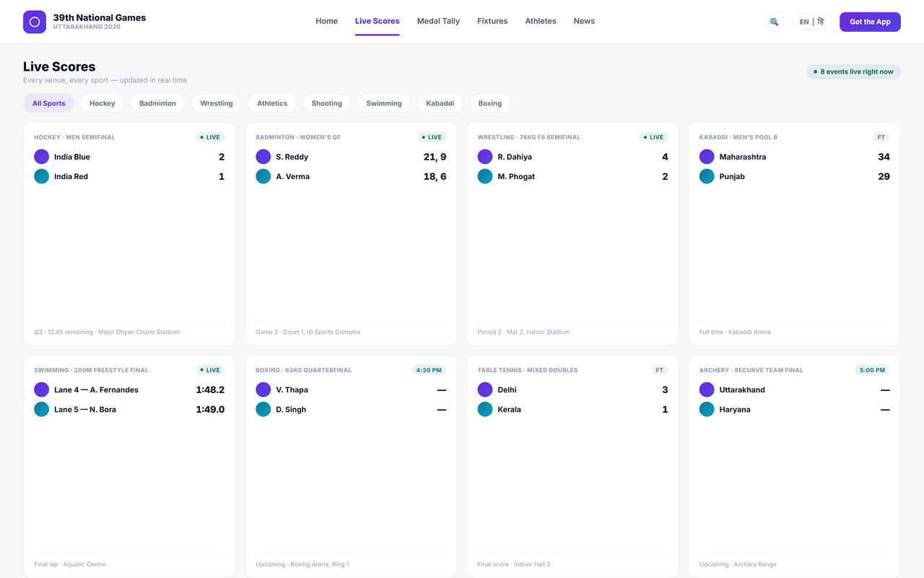Select the Live Scores nav tab

377,22
